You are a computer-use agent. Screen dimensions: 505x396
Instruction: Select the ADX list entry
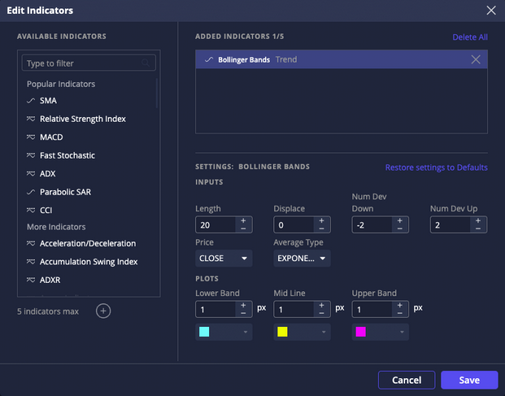click(48, 174)
